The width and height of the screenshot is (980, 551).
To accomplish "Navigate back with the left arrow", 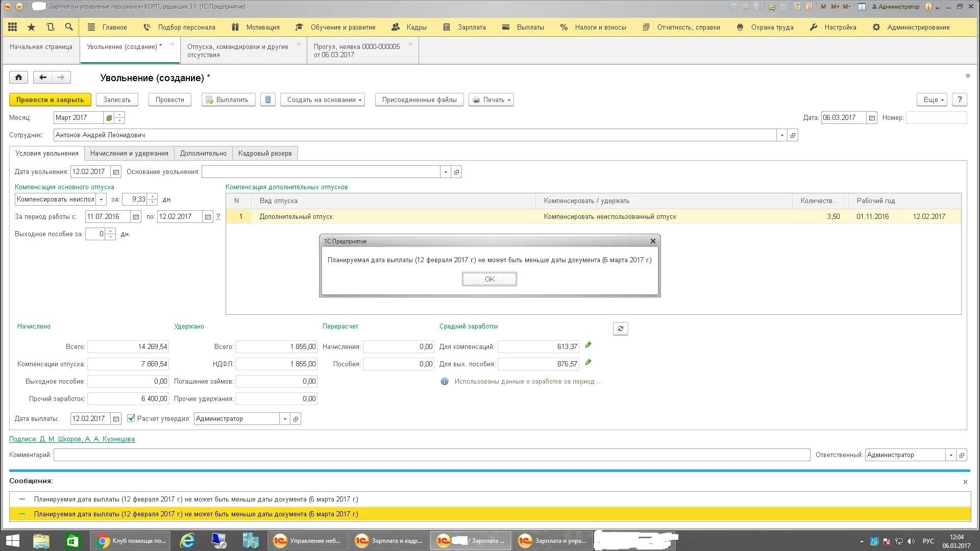I will pos(43,78).
